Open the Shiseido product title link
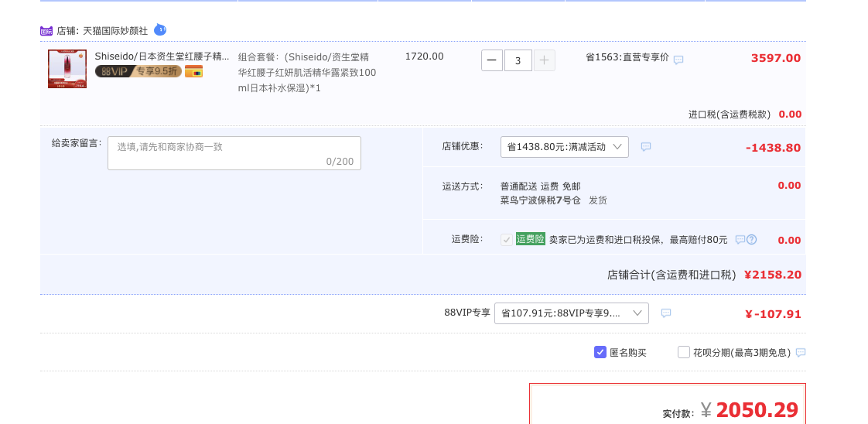This screenshot has height=424, width=868. point(162,56)
